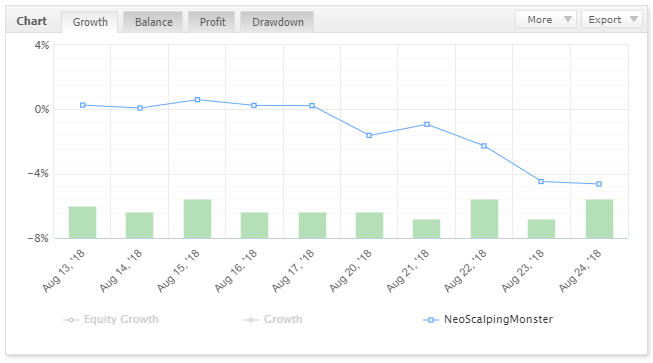Toggle Equity Growth series in legend

click(111, 319)
